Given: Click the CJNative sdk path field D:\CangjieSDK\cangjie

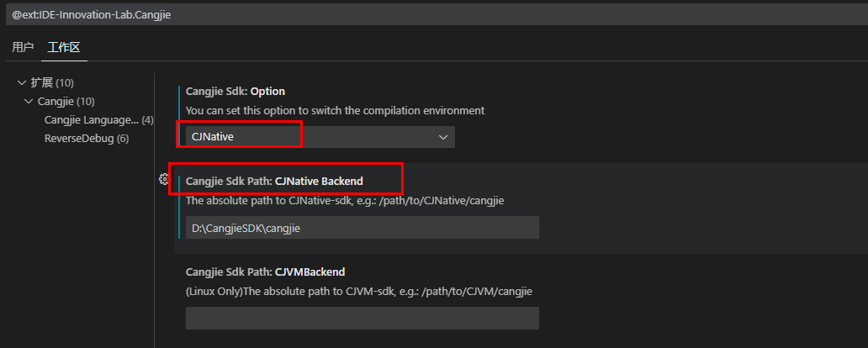Looking at the screenshot, I should [362, 228].
